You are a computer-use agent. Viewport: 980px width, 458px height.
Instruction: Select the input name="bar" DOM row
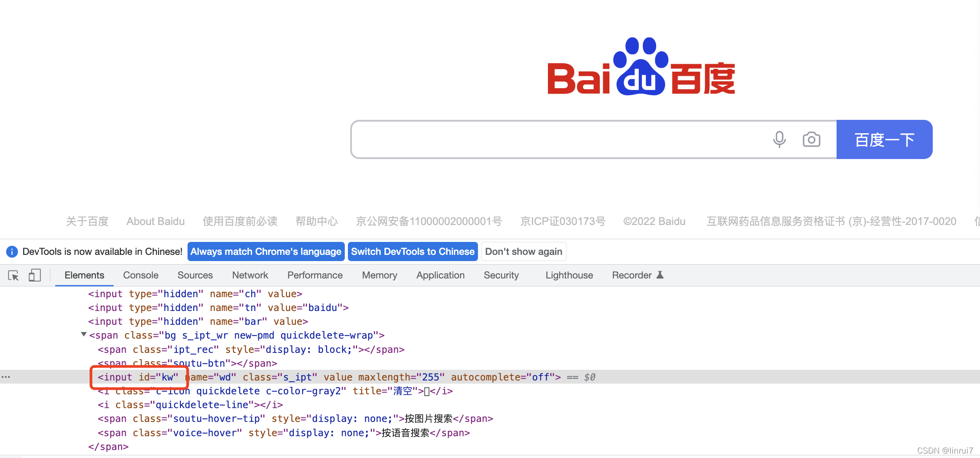[x=198, y=322]
